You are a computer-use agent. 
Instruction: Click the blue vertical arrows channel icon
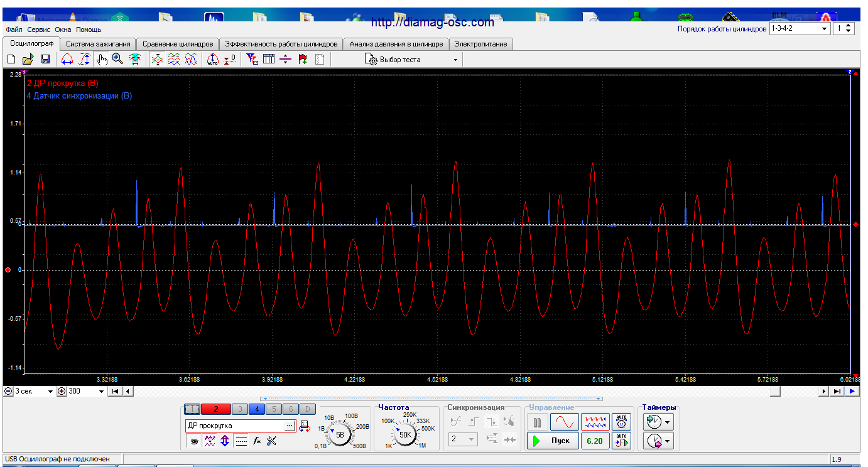(225, 441)
